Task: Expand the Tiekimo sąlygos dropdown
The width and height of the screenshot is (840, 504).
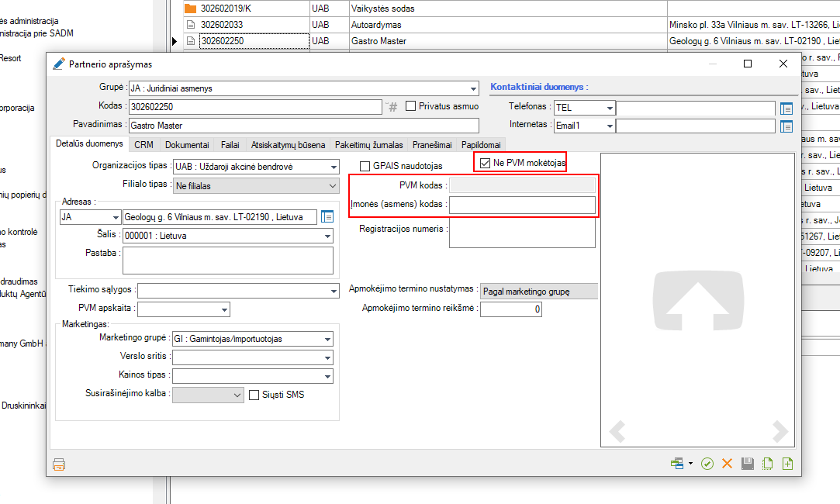Action: coord(334,291)
